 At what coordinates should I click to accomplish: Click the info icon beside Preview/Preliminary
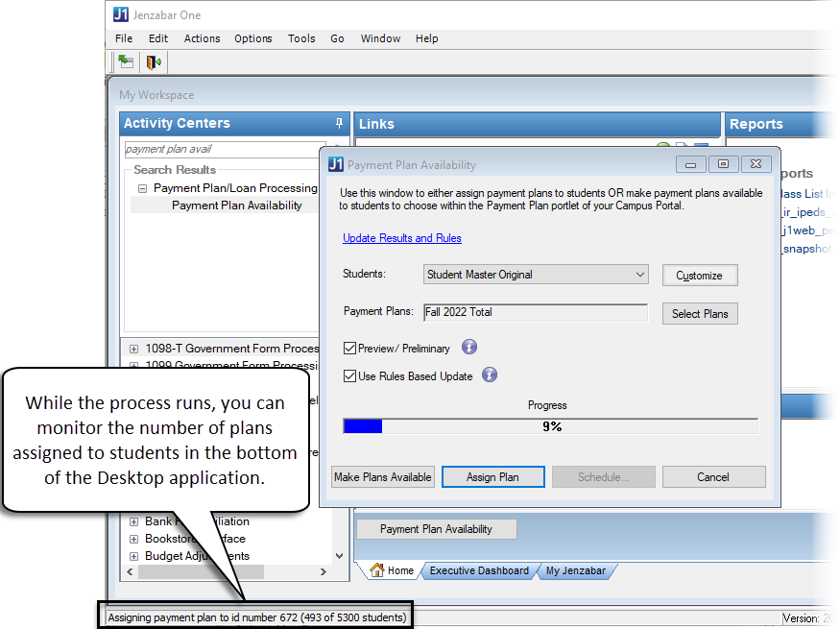pyautogui.click(x=468, y=348)
